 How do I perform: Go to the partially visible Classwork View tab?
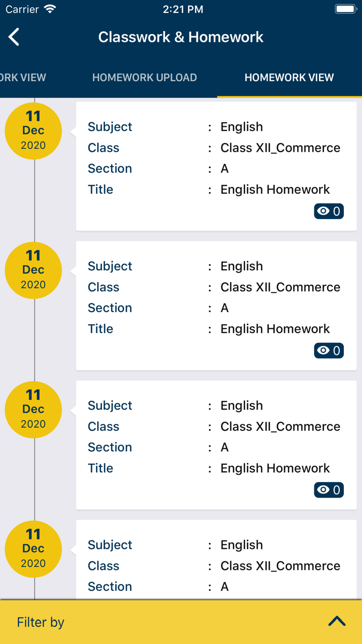[x=23, y=78]
